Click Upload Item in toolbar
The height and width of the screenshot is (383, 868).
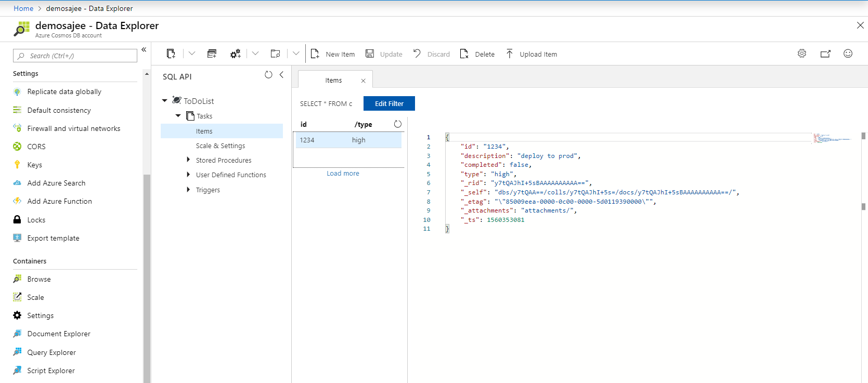point(532,54)
